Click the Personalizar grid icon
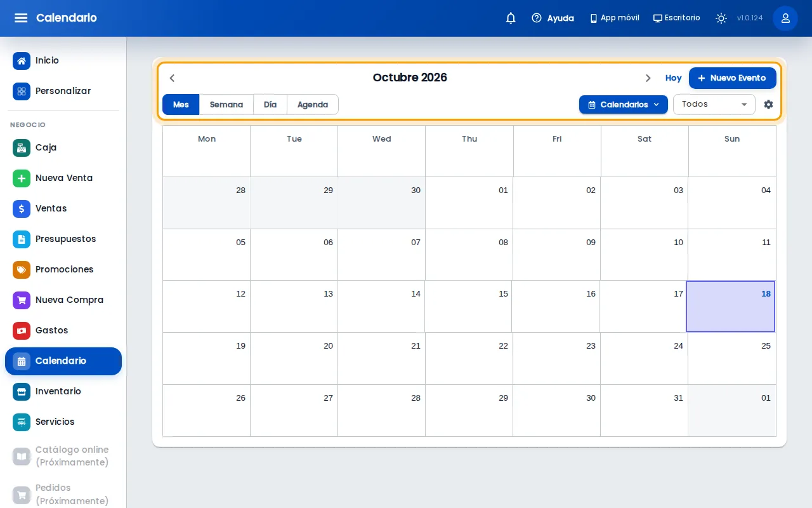812x508 pixels. point(22,91)
